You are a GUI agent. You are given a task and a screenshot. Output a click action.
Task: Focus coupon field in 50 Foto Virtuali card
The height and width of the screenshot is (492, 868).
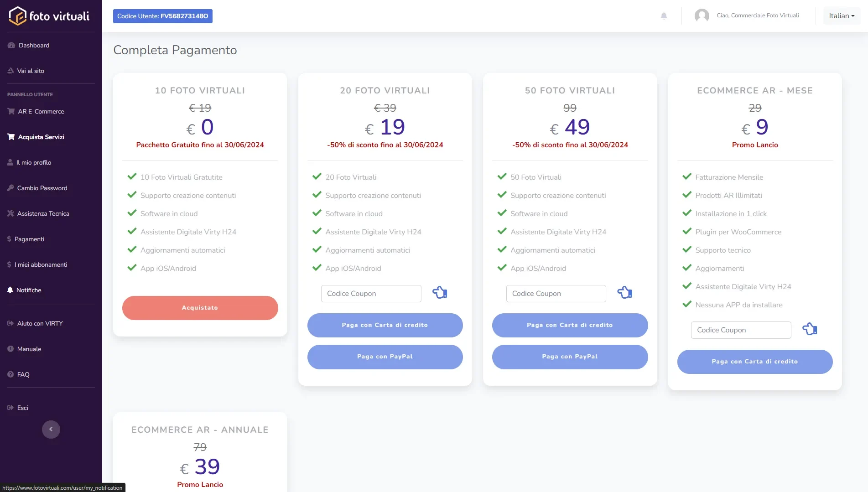pos(556,294)
